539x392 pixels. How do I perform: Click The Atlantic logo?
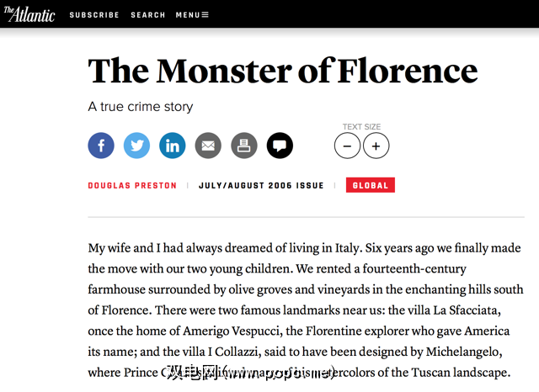click(x=29, y=13)
